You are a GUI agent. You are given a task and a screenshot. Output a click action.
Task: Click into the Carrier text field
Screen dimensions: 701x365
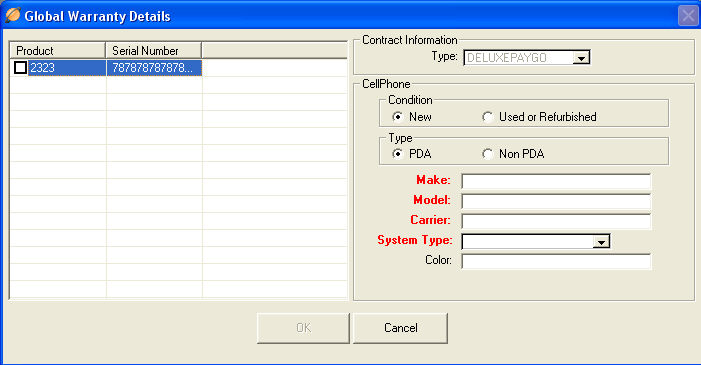point(556,221)
